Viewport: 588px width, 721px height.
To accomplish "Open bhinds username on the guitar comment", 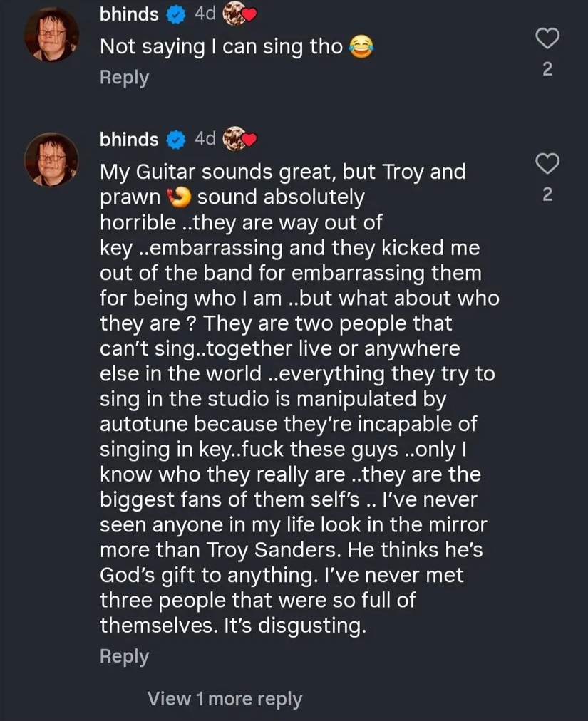I will click(129, 140).
